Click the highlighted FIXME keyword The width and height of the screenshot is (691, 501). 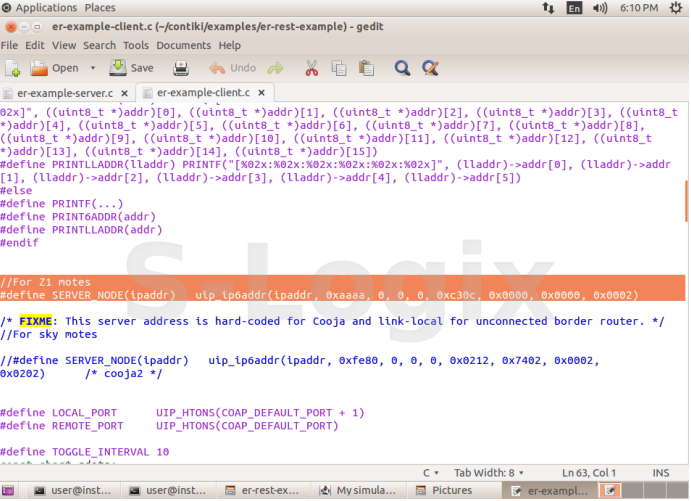point(35,321)
